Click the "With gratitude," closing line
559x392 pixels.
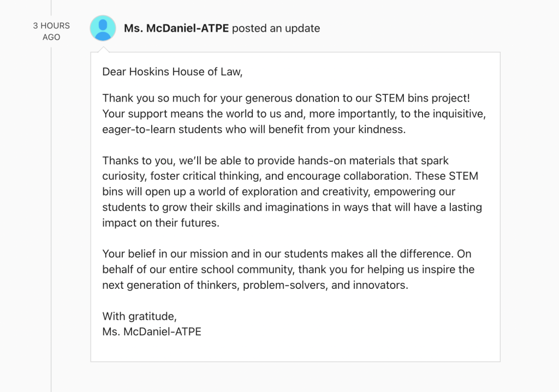point(139,316)
